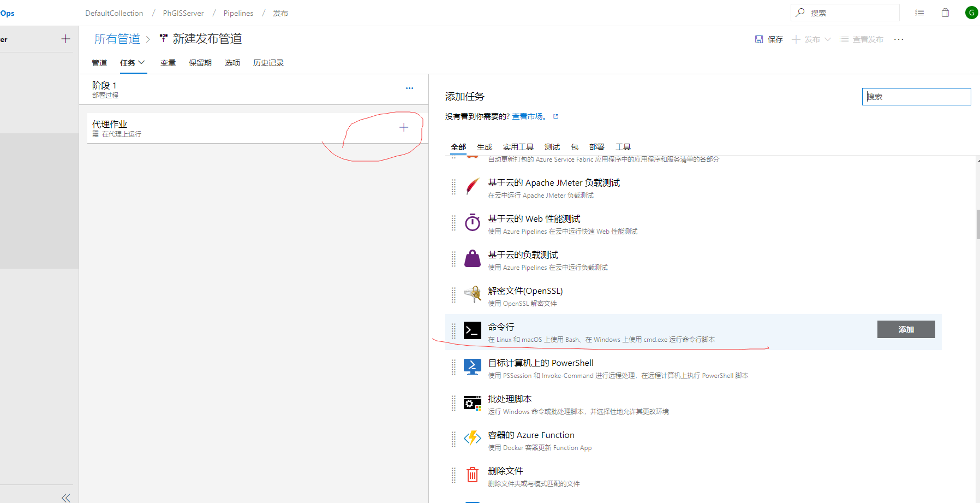980x503 pixels.
Task: Select the 实用工具 task category tab
Action: pos(518,147)
